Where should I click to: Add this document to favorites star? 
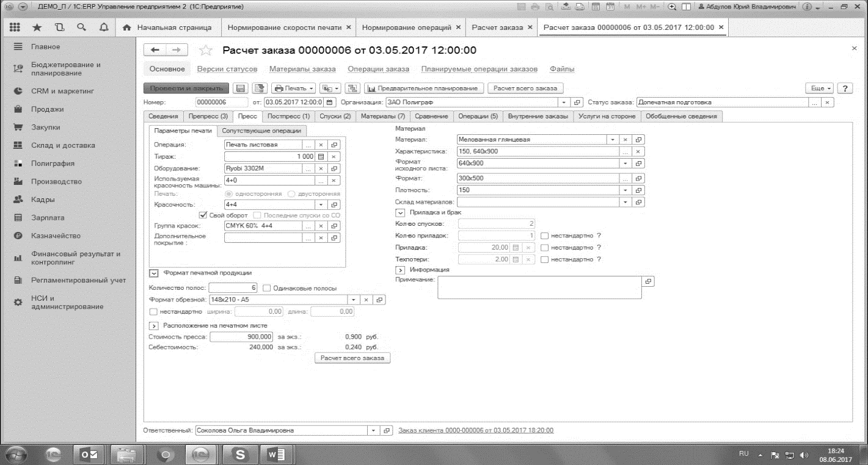[206, 50]
